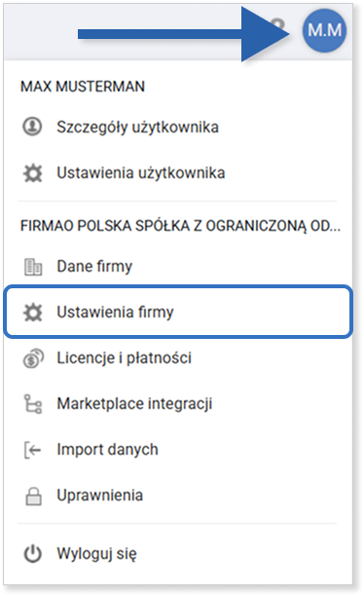Click the import arrow icon
Image resolution: width=364 pixels, height=596 pixels.
coord(33,450)
